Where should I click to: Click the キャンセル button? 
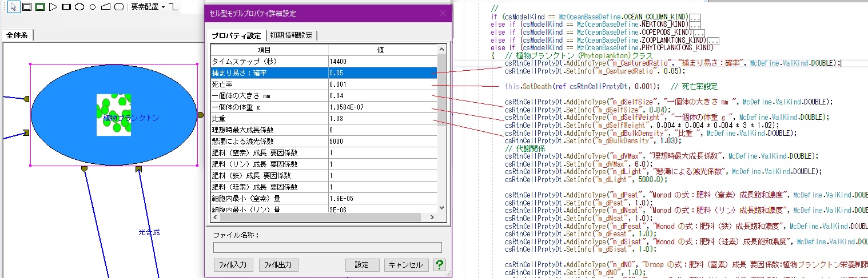[406, 265]
